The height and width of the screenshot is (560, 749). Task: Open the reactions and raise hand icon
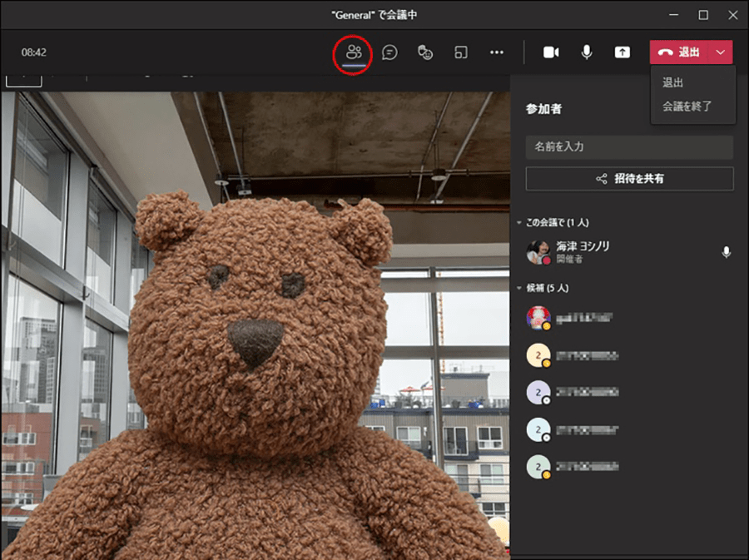point(425,52)
